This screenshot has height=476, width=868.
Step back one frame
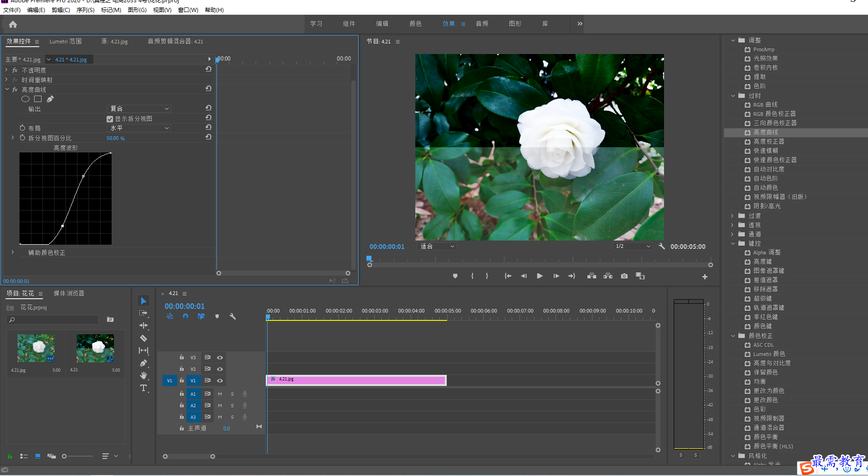pyautogui.click(x=524, y=276)
